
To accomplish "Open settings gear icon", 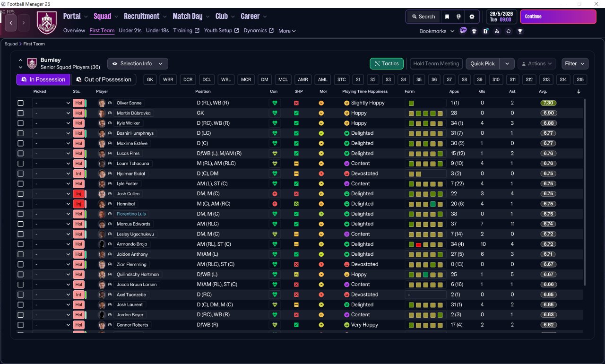I will pos(472,17).
